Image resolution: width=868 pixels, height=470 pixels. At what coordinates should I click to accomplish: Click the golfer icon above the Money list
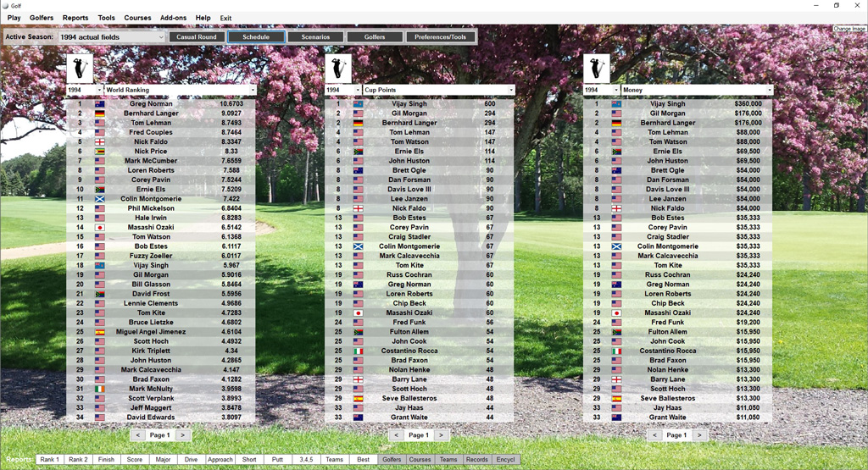click(597, 68)
